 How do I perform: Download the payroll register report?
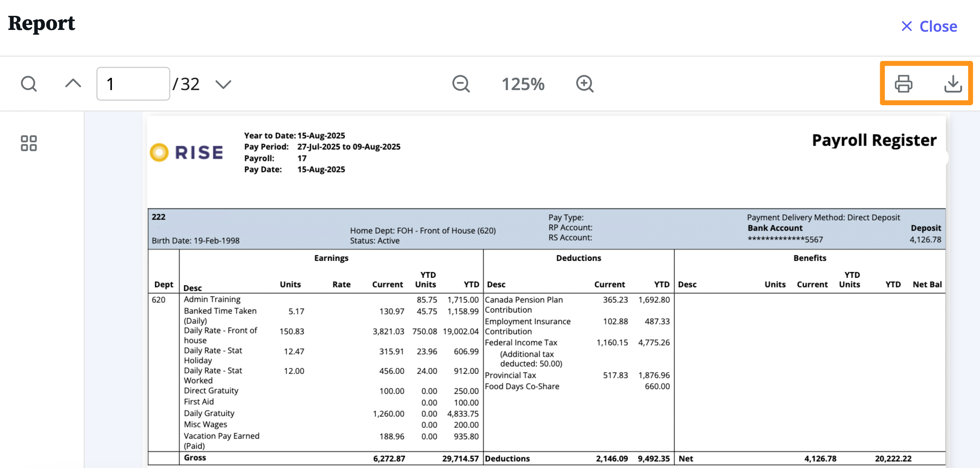(x=953, y=84)
